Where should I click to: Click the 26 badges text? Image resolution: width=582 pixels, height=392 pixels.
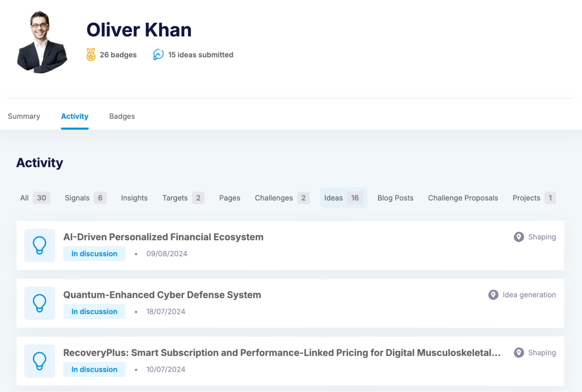click(x=118, y=55)
